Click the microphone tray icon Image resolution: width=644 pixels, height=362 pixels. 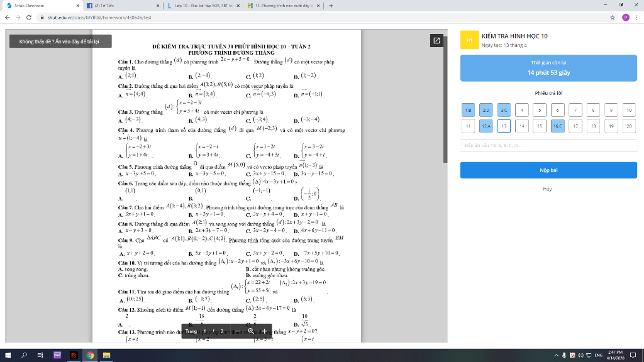coord(564,355)
